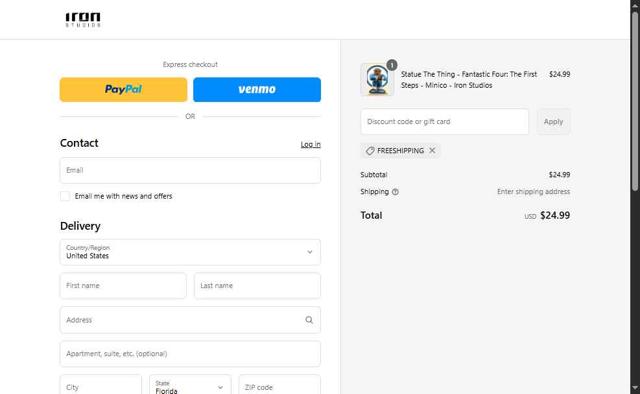
Task: Open the Country/Region dropdown
Action: tap(190, 252)
